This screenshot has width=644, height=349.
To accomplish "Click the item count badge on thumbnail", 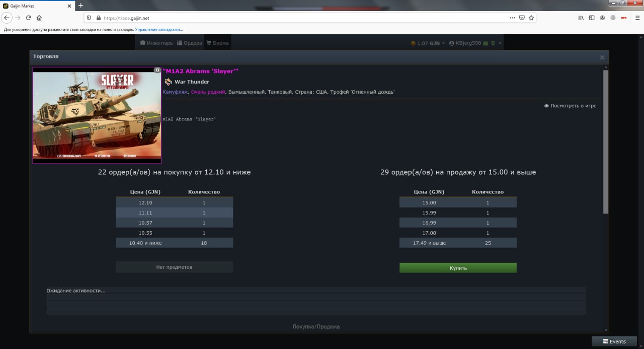I will point(157,70).
